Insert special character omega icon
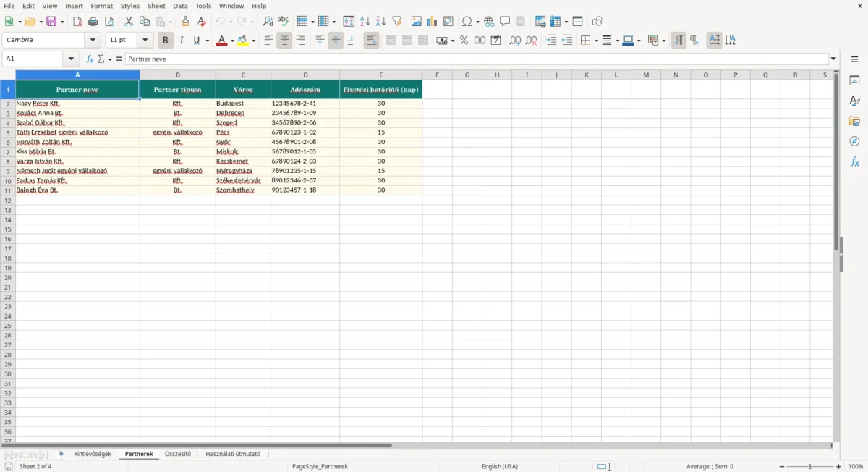Image resolution: width=868 pixels, height=472 pixels. (467, 22)
